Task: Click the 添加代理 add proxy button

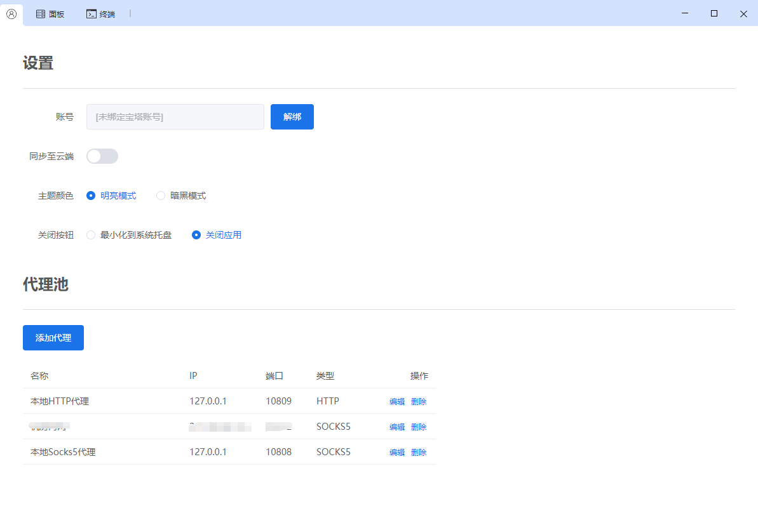Action: (53, 337)
